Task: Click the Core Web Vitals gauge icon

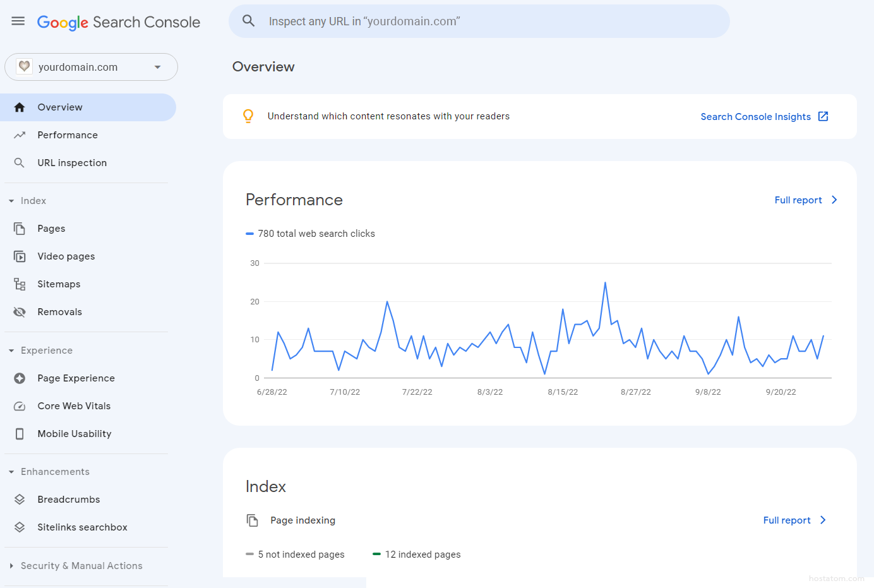Action: tap(20, 406)
